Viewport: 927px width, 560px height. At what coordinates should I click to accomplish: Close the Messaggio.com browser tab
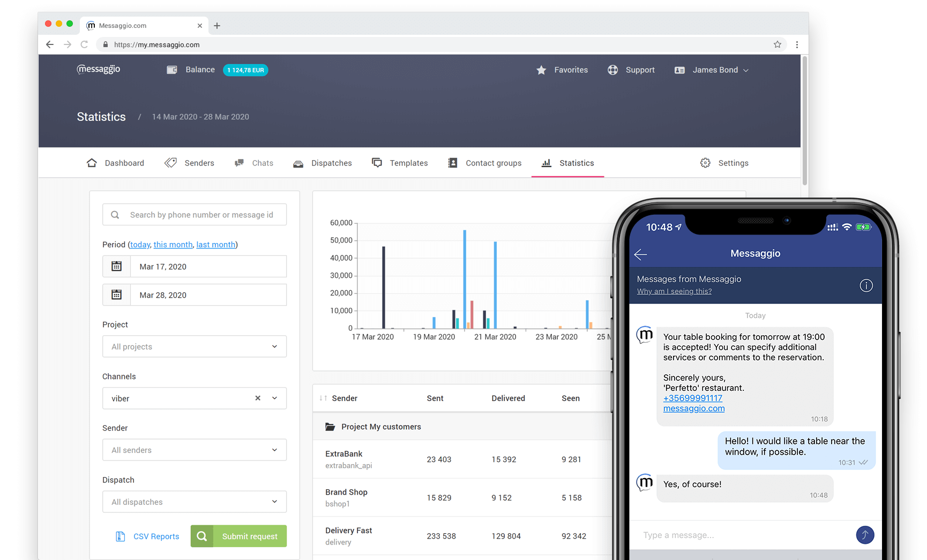[x=200, y=26]
